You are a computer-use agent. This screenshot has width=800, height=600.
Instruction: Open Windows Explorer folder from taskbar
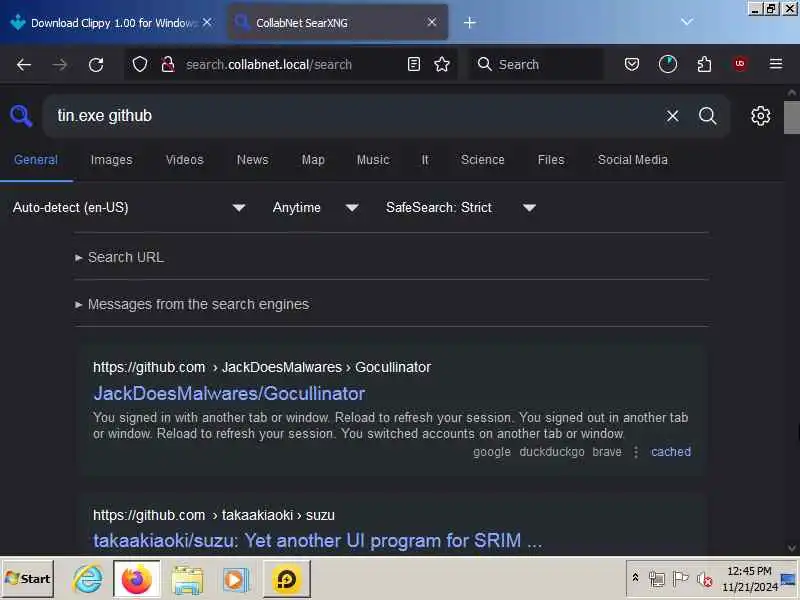[187, 579]
